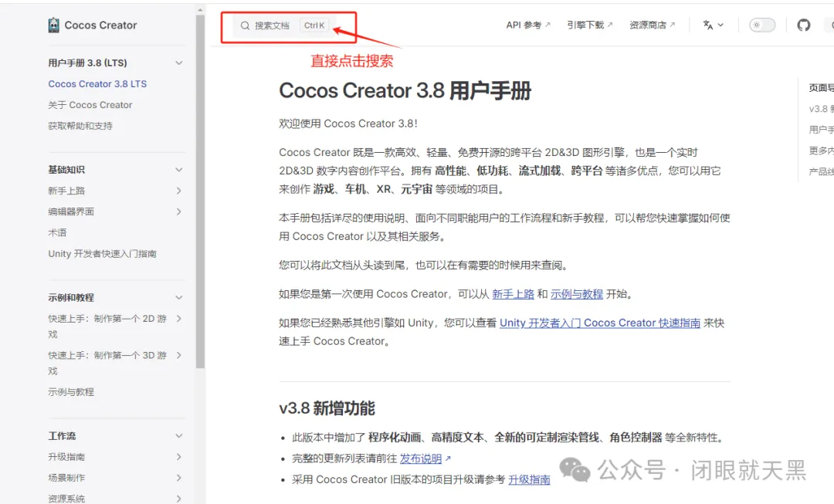The image size is (834, 504).
Task: Collapse the 基础知识 sidebar section
Action: point(178,170)
